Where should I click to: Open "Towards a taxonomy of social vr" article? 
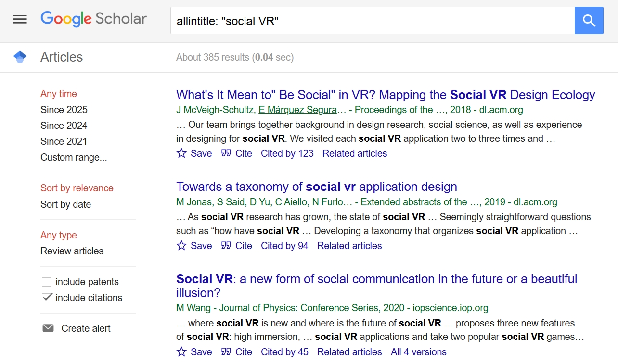[x=316, y=187]
